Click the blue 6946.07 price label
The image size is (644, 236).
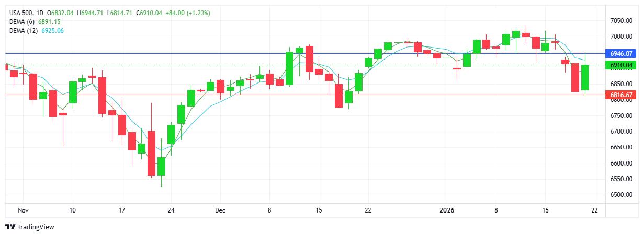(x=621, y=54)
